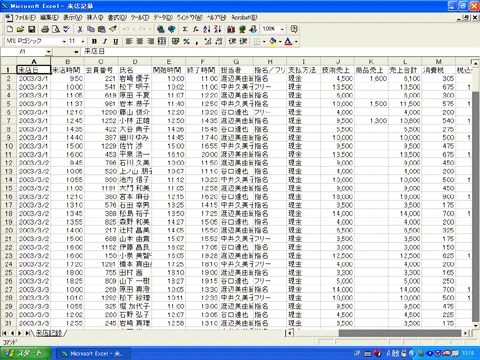Click the Windows スタート button

(x=26, y=353)
